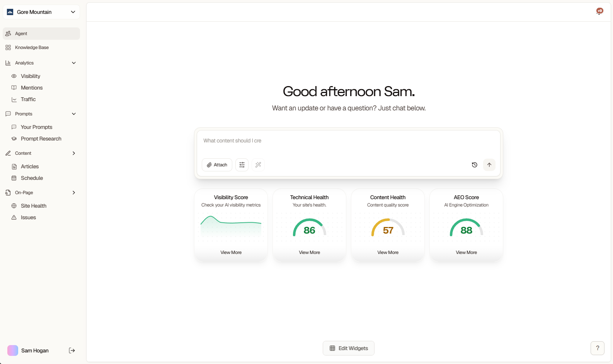Screen dimensions: 613x364
Task: Open the notifications icon at top right
Action: [x=599, y=11]
